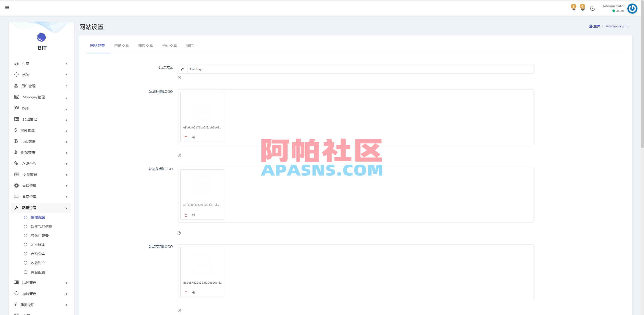Viewport: 644px width, 315px height.
Task: Preview the site header LOGO with magnifier icon
Action: point(194,215)
